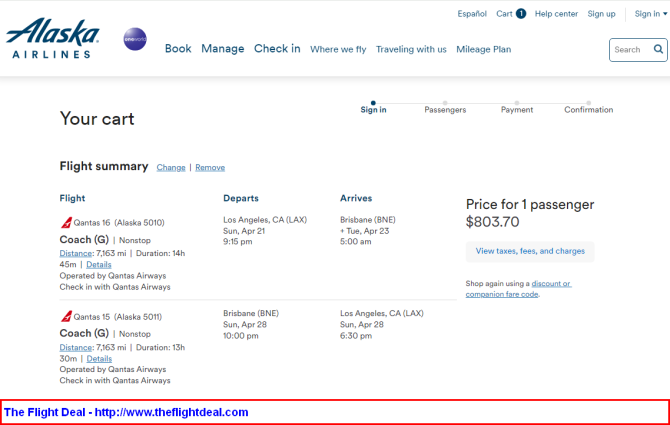Switch language to Español
This screenshot has width=670, height=425.
[472, 14]
